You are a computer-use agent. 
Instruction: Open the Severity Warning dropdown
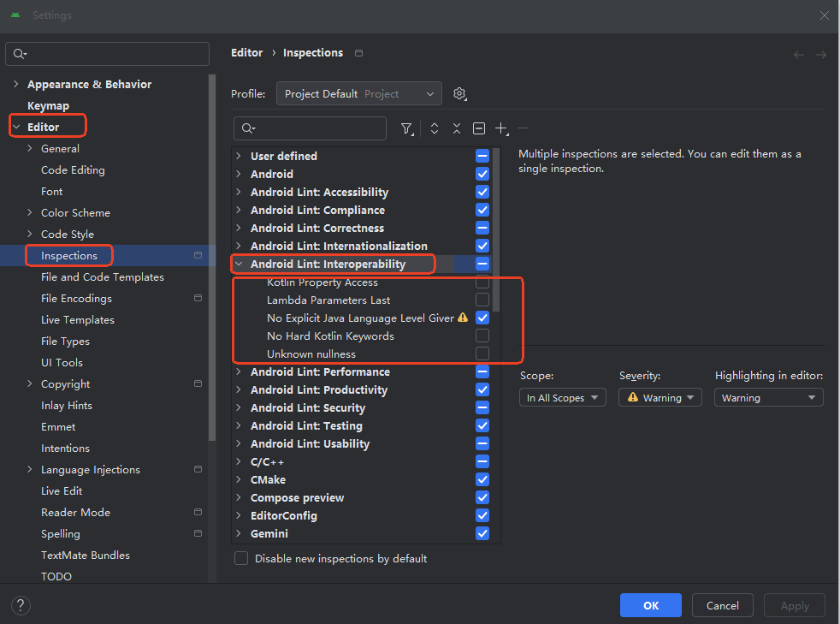pyautogui.click(x=660, y=398)
